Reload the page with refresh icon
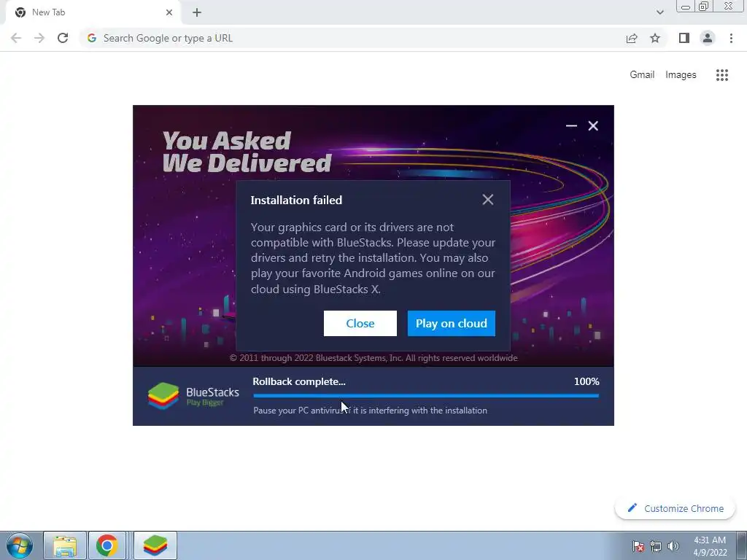The image size is (747, 560). coord(63,38)
